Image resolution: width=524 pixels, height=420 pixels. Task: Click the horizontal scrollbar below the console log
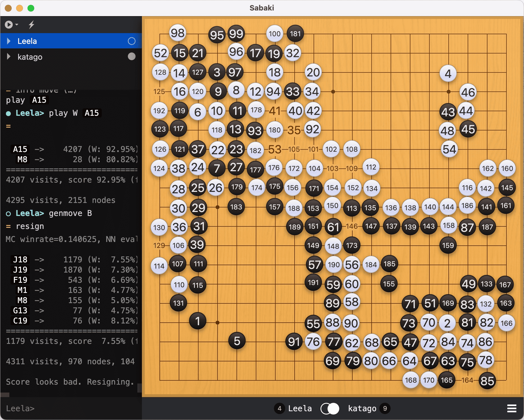click(x=5, y=395)
